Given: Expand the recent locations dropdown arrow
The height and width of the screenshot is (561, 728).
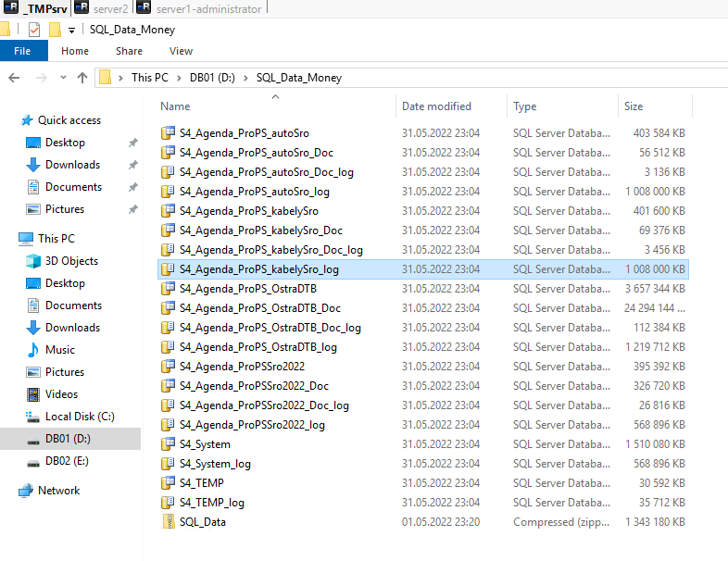Looking at the screenshot, I should tap(63, 78).
